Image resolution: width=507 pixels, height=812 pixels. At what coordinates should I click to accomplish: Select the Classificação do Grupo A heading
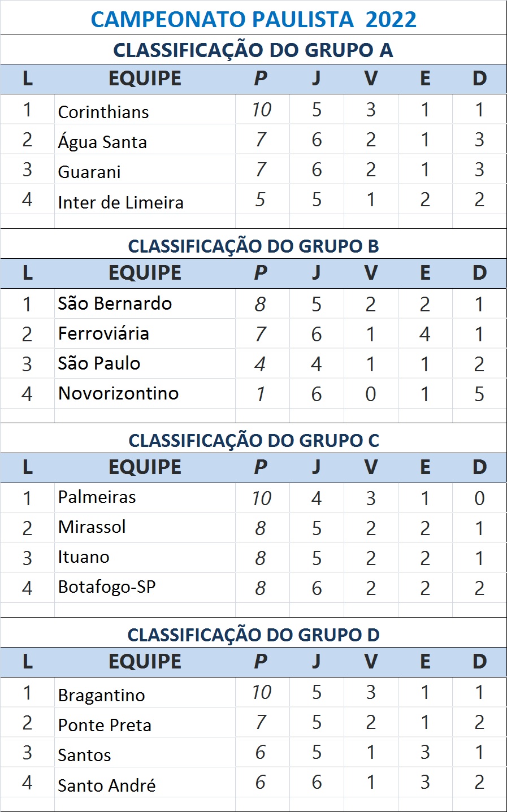point(253,50)
